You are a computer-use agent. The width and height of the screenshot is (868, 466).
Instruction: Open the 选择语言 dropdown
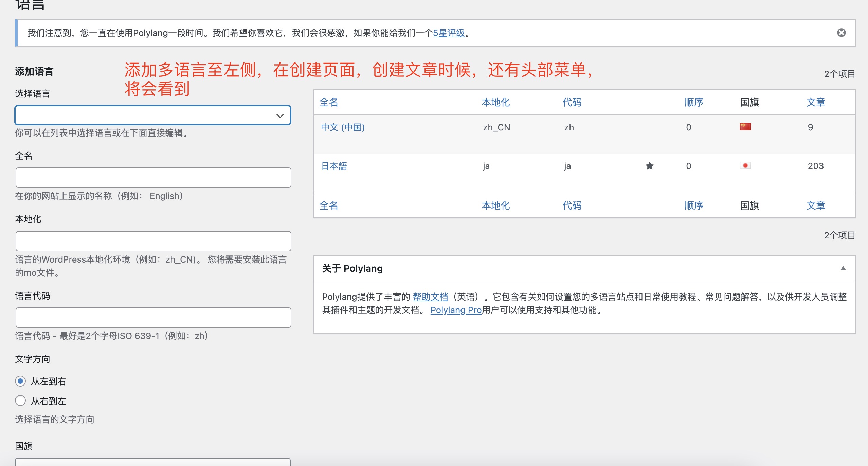pos(153,115)
